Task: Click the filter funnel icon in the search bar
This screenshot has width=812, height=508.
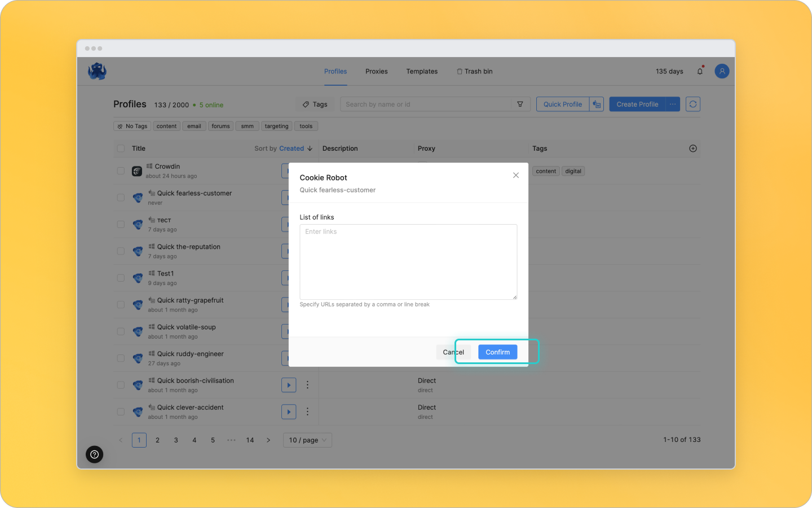Action: point(520,104)
